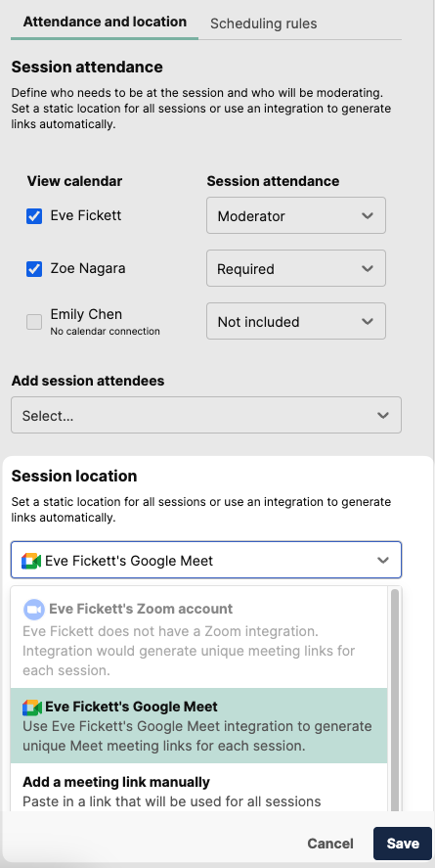435x868 pixels.
Task: Select Eve Fickett's Google Meet option
Action: tap(199, 726)
